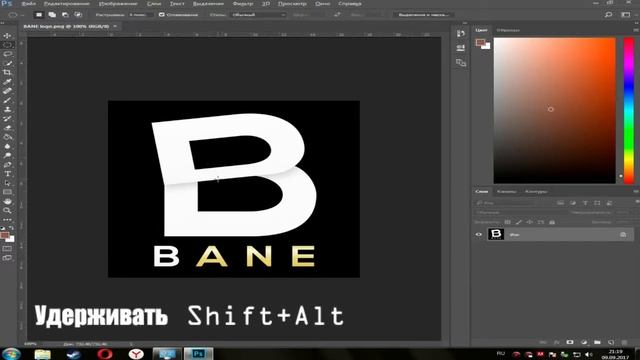Image resolution: width=640 pixels, height=360 pixels.
Task: Select the Elliptical Marquee tool in the toolbox
Action: click(x=7, y=45)
